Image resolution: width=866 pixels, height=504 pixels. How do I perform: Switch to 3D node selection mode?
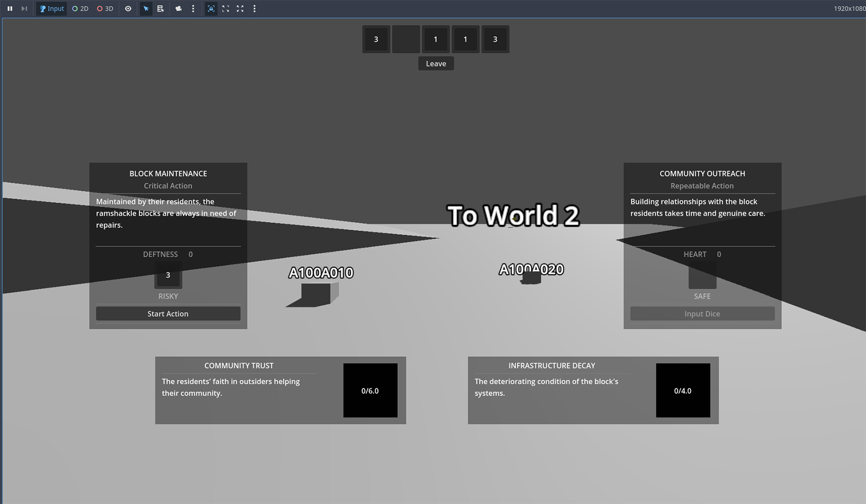(105, 9)
